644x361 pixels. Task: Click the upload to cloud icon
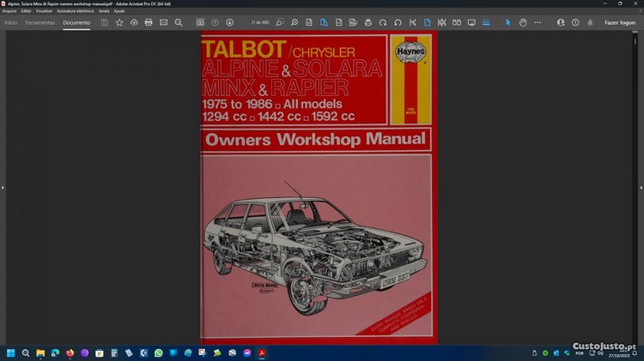pyautogui.click(x=134, y=22)
